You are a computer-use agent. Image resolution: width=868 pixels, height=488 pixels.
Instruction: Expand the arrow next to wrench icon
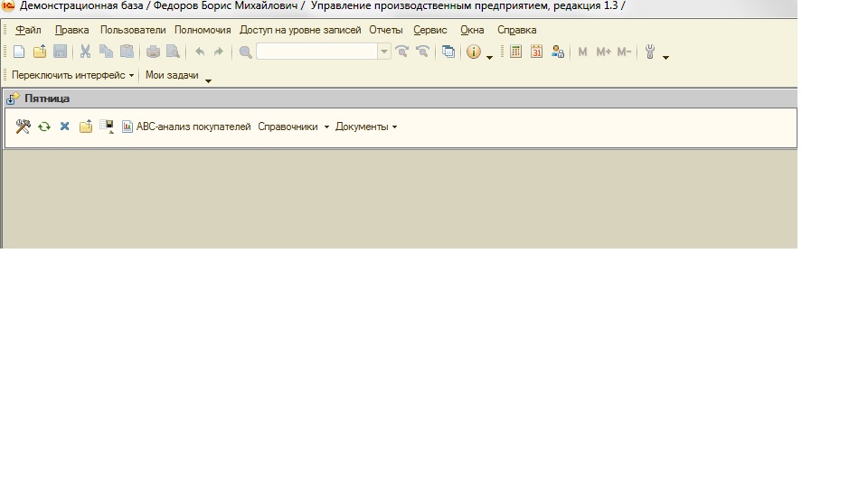[666, 58]
